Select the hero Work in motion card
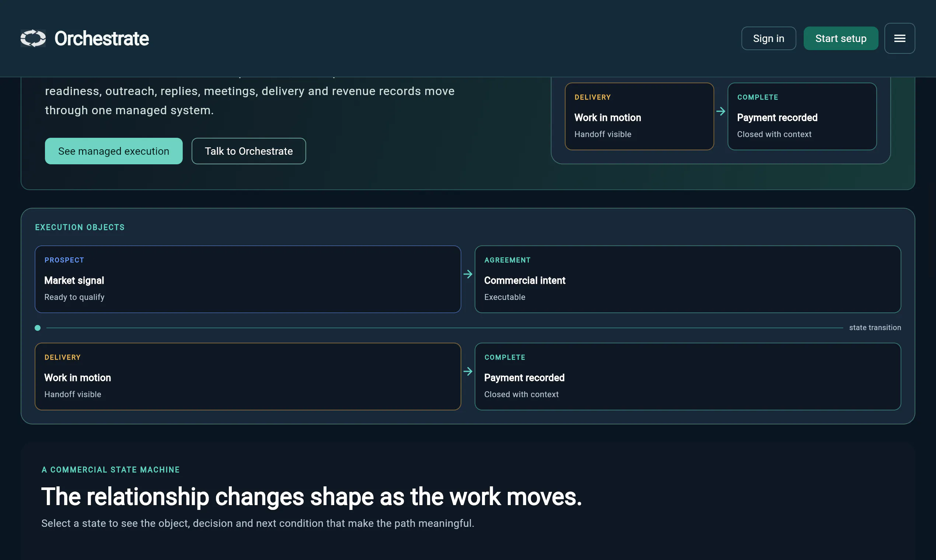 click(x=639, y=116)
